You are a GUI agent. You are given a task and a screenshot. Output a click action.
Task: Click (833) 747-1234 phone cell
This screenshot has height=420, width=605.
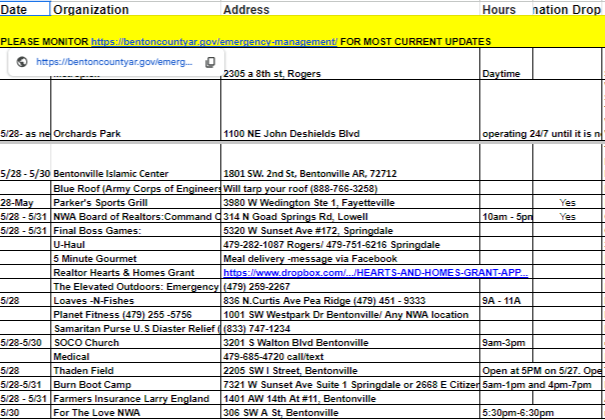(x=350, y=328)
